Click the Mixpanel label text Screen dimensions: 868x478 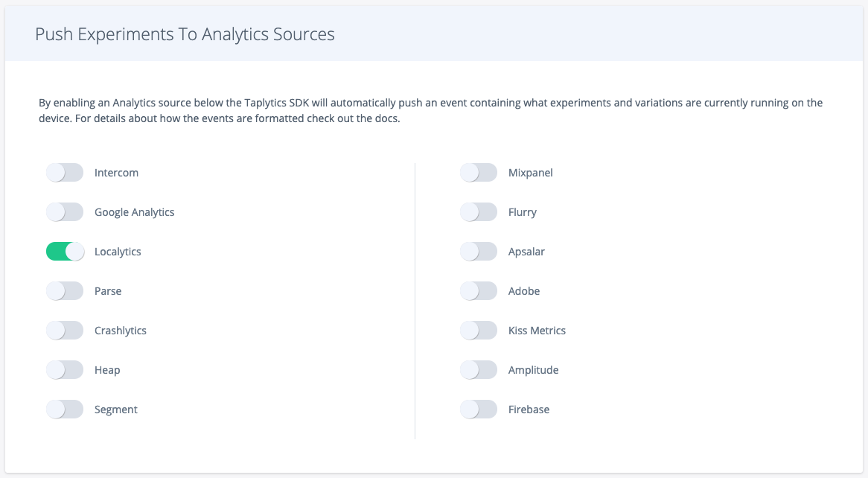pyautogui.click(x=530, y=173)
